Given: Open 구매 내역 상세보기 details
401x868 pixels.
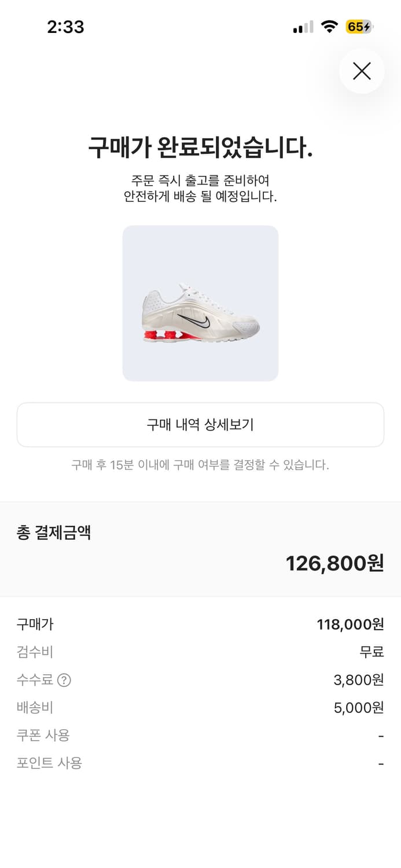Looking at the screenshot, I should [200, 424].
